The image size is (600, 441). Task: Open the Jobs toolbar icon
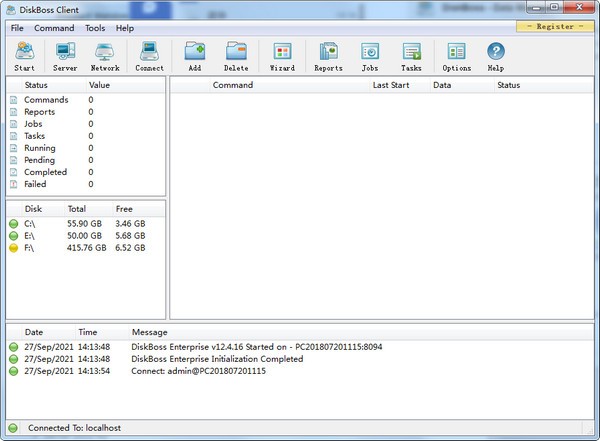pos(370,56)
